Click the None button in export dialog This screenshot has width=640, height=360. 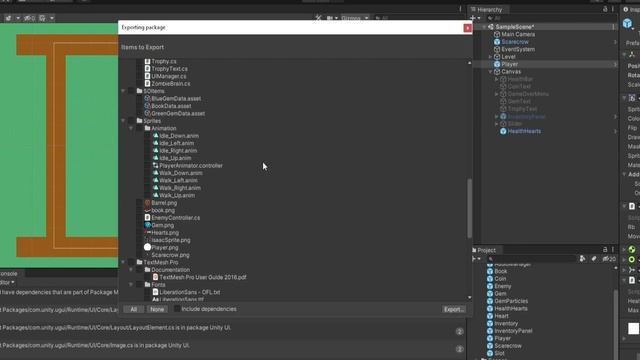[x=157, y=309]
